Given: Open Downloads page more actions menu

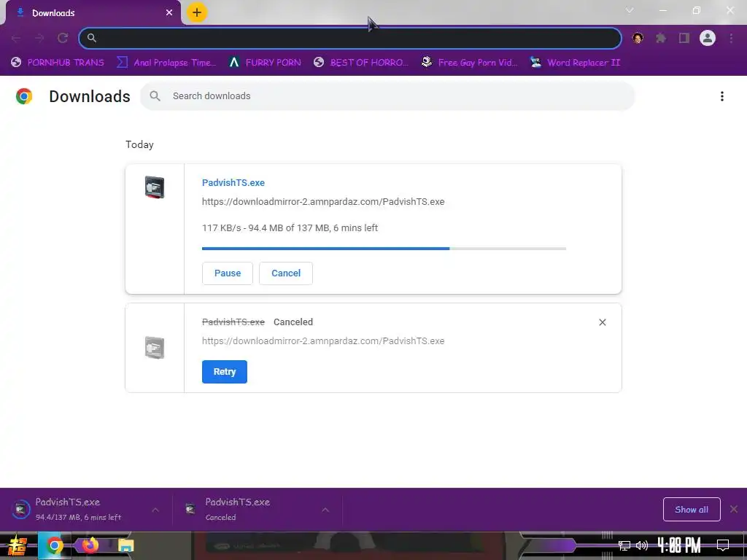Looking at the screenshot, I should coord(722,96).
